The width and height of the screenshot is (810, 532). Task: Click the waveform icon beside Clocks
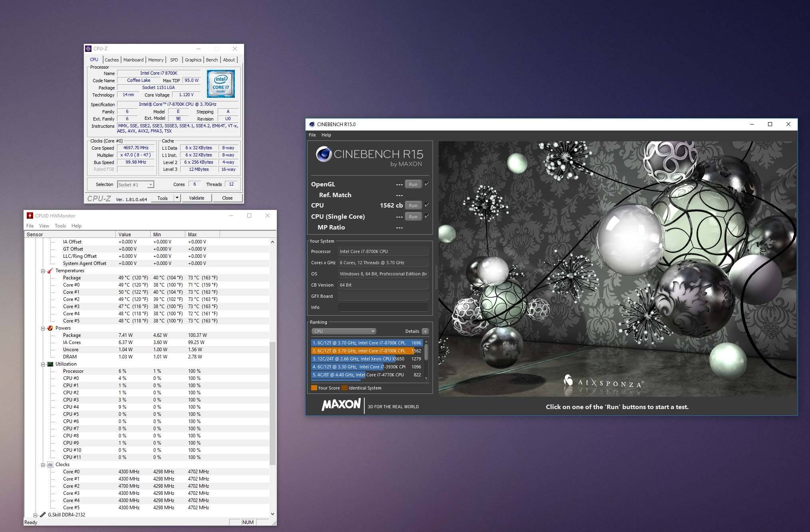point(50,465)
